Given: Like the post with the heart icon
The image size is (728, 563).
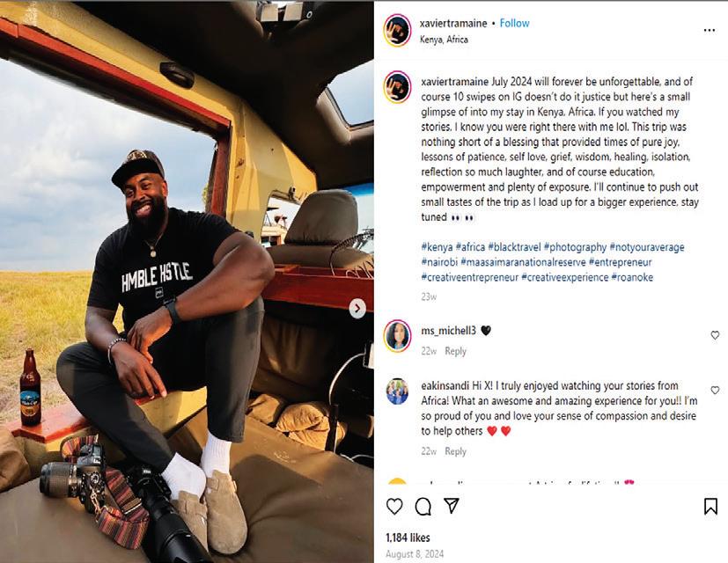Looking at the screenshot, I should click(394, 507).
